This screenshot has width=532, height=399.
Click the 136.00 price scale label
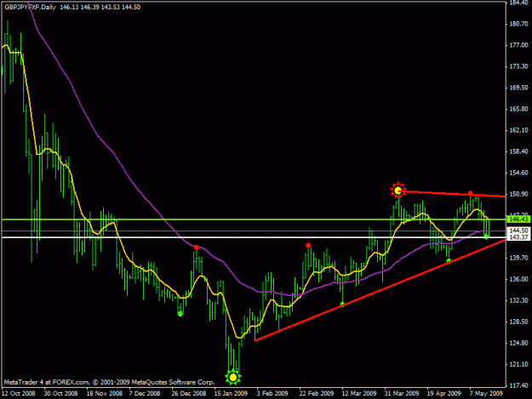(518, 279)
